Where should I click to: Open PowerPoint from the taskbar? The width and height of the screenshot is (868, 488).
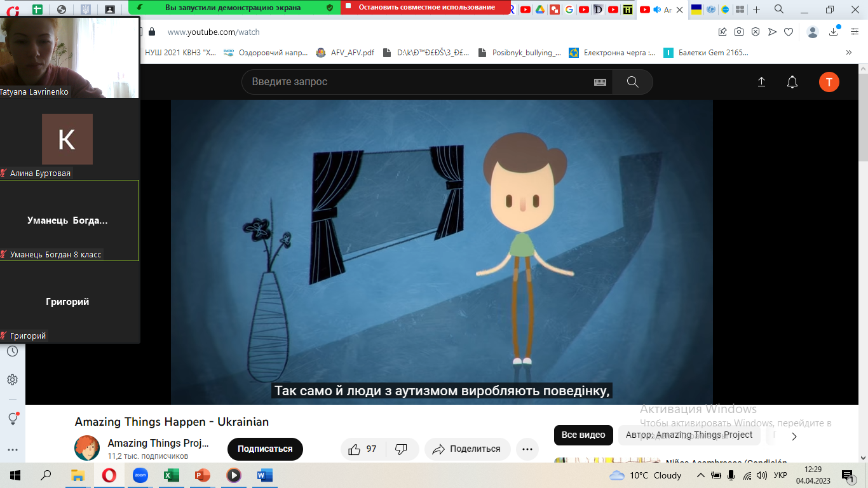pyautogui.click(x=202, y=475)
